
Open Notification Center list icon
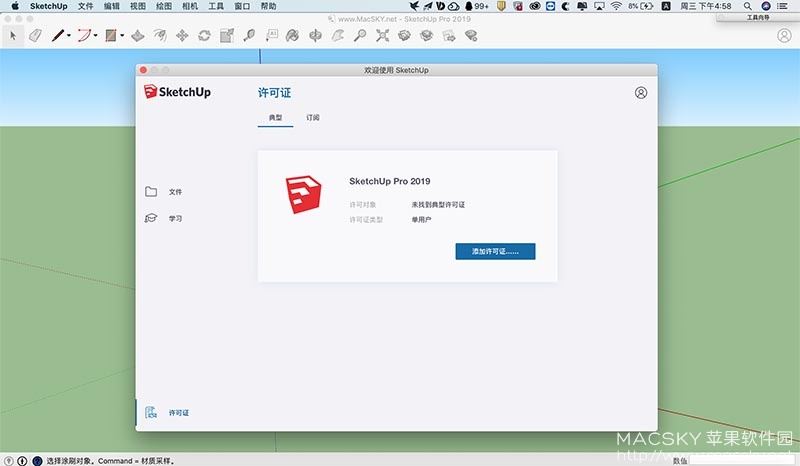pyautogui.click(x=782, y=6)
